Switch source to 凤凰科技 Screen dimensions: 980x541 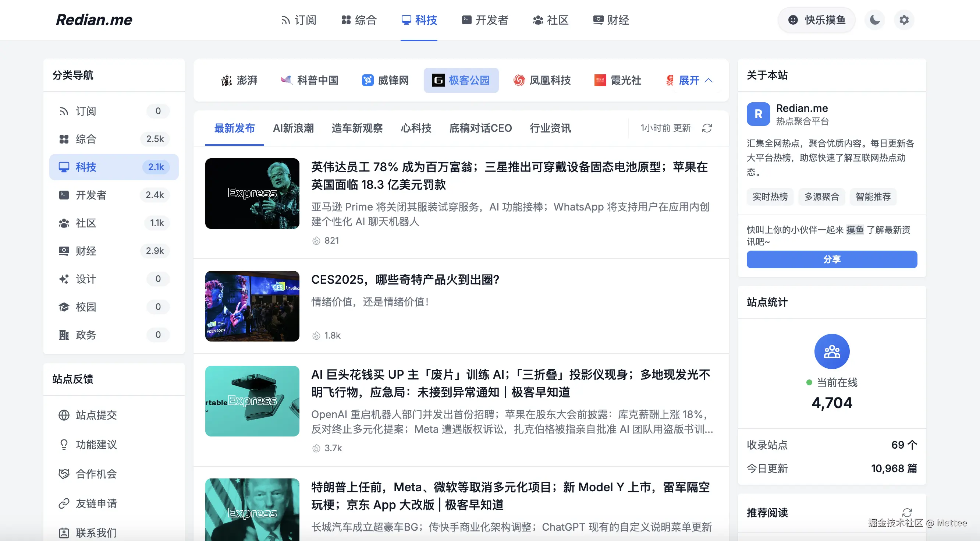point(542,80)
